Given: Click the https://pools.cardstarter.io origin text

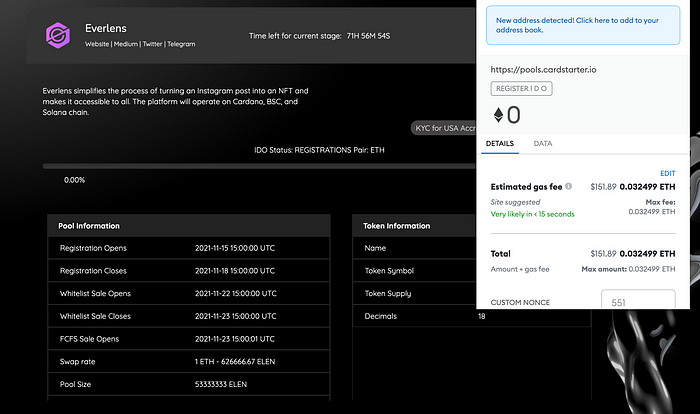Looking at the screenshot, I should tap(543, 70).
